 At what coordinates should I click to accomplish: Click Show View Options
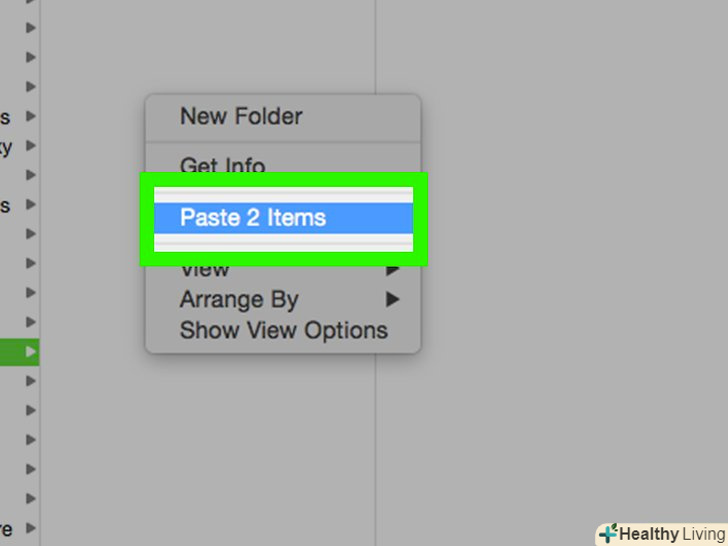point(283,330)
